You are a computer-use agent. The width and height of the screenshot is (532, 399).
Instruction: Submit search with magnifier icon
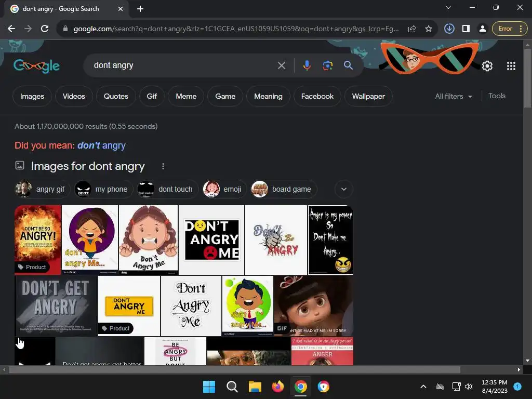(x=348, y=65)
